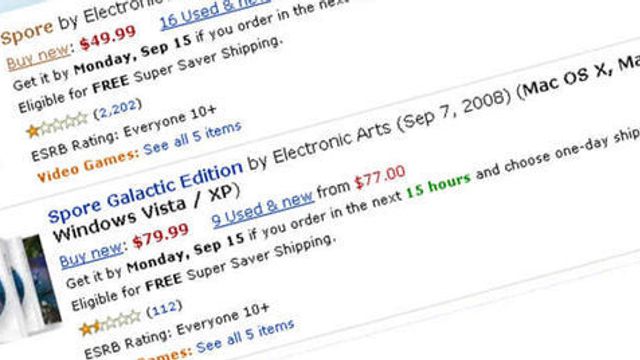View the 2,202 customer reviews
This screenshot has width=640, height=360.
pos(118,109)
